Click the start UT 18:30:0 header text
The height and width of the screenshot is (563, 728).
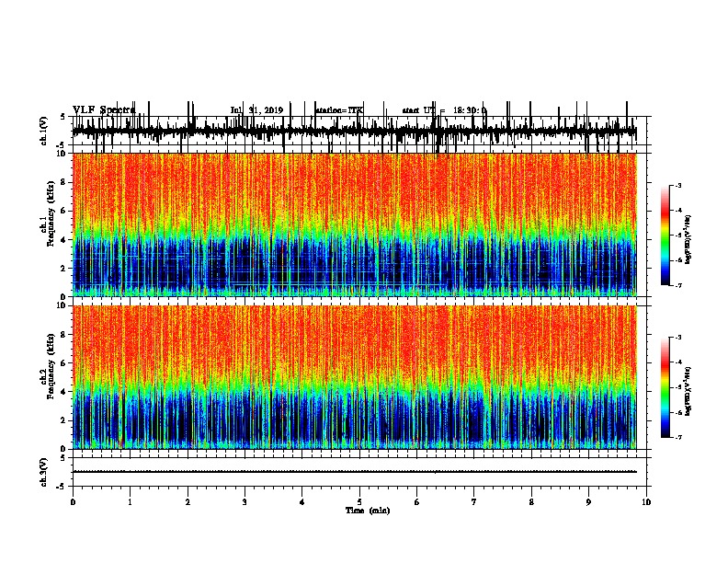point(444,110)
